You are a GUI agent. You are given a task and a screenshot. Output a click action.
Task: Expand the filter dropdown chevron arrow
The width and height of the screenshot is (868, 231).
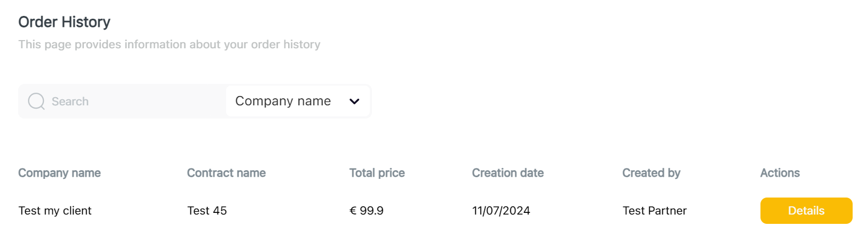354,102
